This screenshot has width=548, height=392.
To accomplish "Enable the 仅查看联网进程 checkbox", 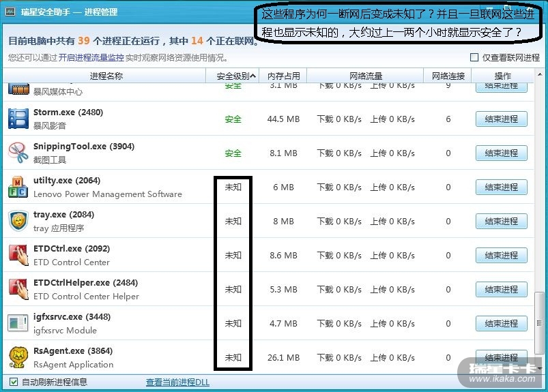I will (474, 57).
